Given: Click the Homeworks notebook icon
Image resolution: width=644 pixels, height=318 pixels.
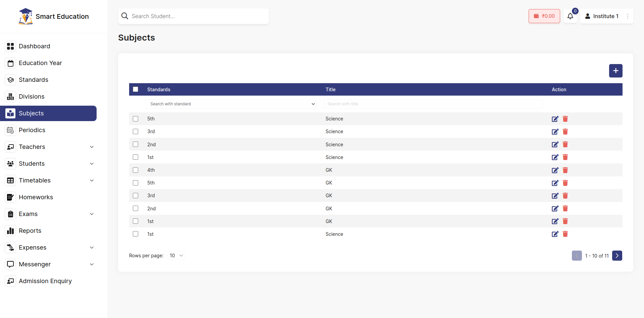Looking at the screenshot, I should [x=10, y=197].
